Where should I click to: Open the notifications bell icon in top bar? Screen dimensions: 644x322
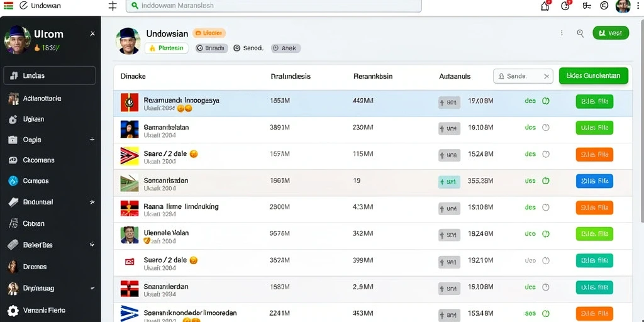[x=545, y=6]
